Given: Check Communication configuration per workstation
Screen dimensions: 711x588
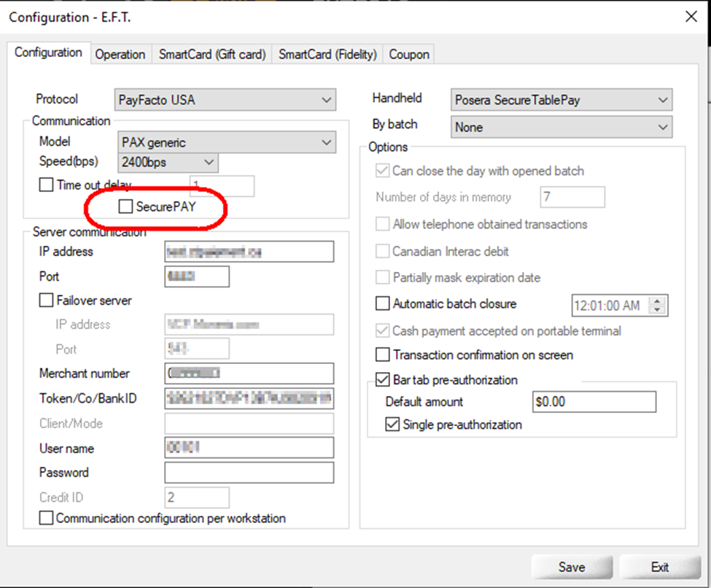Looking at the screenshot, I should (x=46, y=518).
